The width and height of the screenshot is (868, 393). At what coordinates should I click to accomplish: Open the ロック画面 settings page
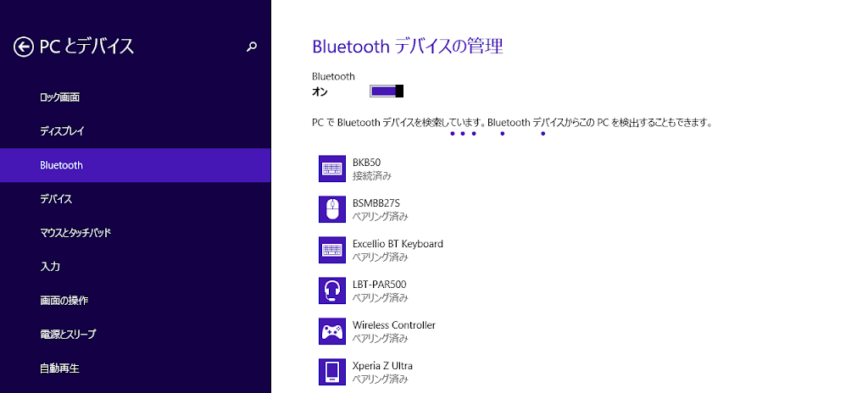coord(60,97)
